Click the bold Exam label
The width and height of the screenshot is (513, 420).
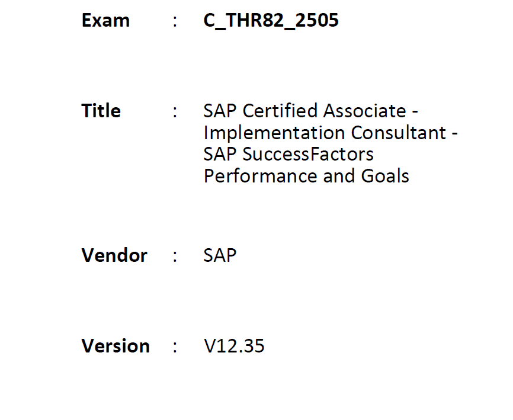point(105,21)
